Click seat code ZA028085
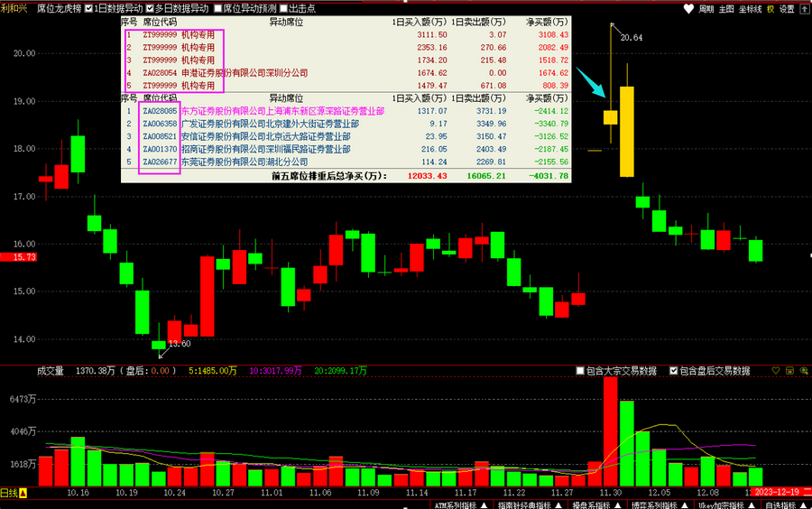 160,111
